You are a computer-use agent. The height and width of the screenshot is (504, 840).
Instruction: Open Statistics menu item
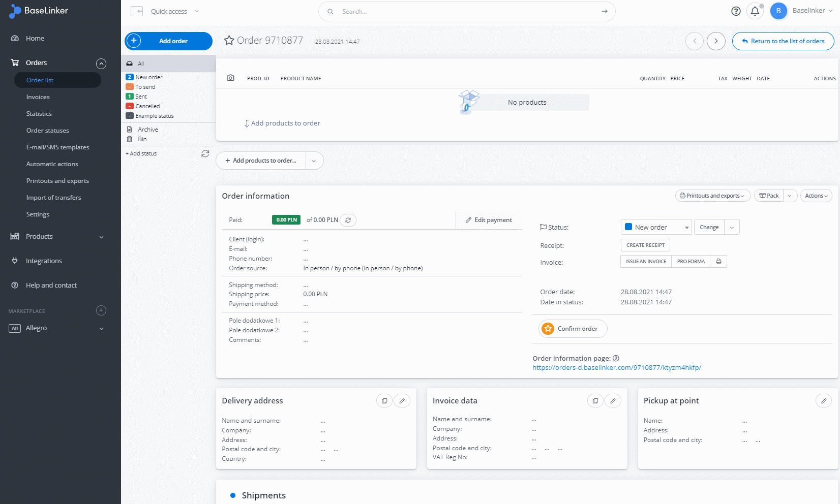(x=39, y=114)
